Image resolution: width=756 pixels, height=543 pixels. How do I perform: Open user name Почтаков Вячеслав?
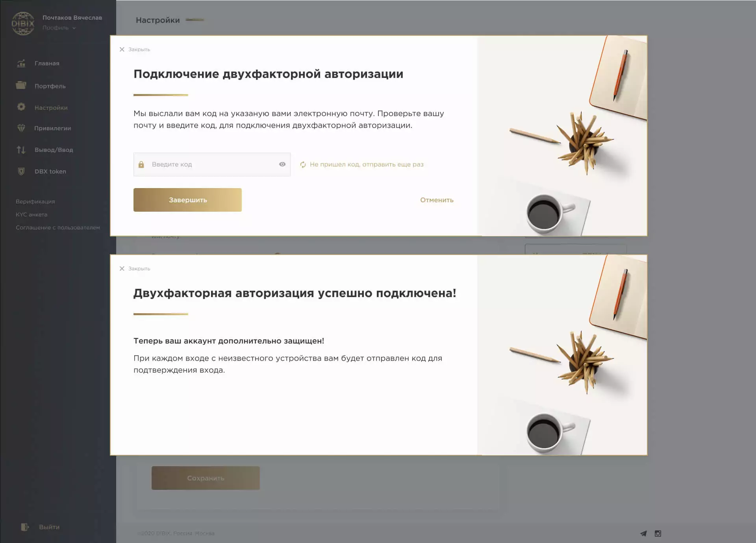coord(72,18)
